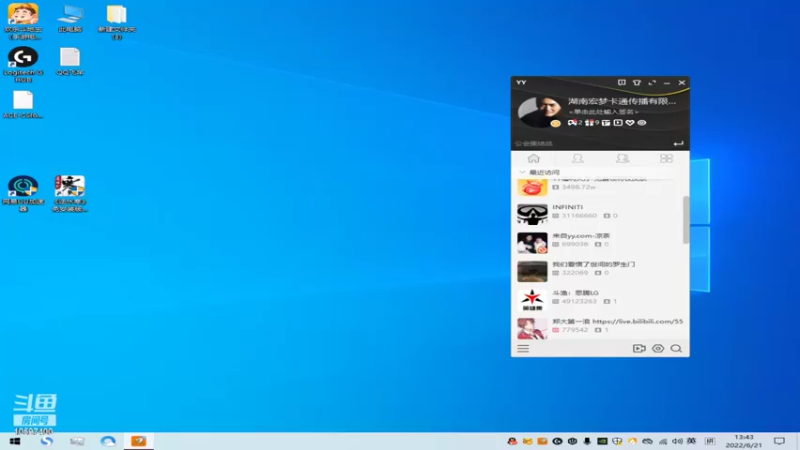
Task: Open the 斗鱼 channel with ID 49123263
Action: 597,299
